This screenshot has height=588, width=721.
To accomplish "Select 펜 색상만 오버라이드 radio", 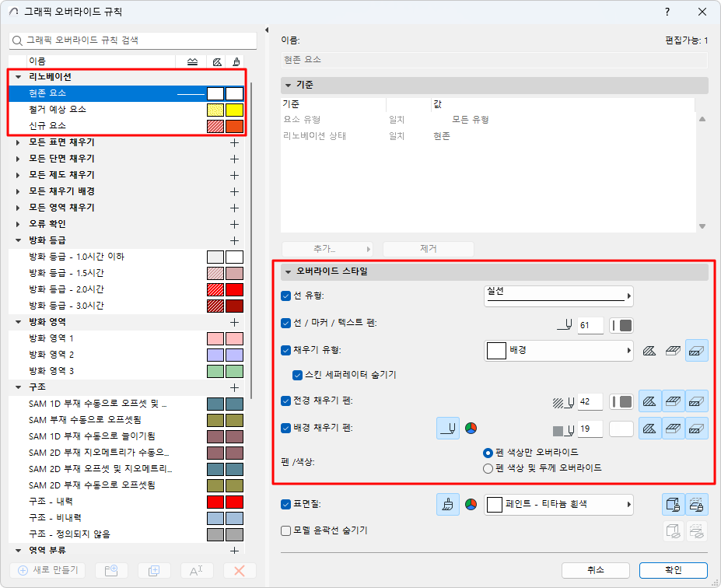I will click(x=488, y=453).
